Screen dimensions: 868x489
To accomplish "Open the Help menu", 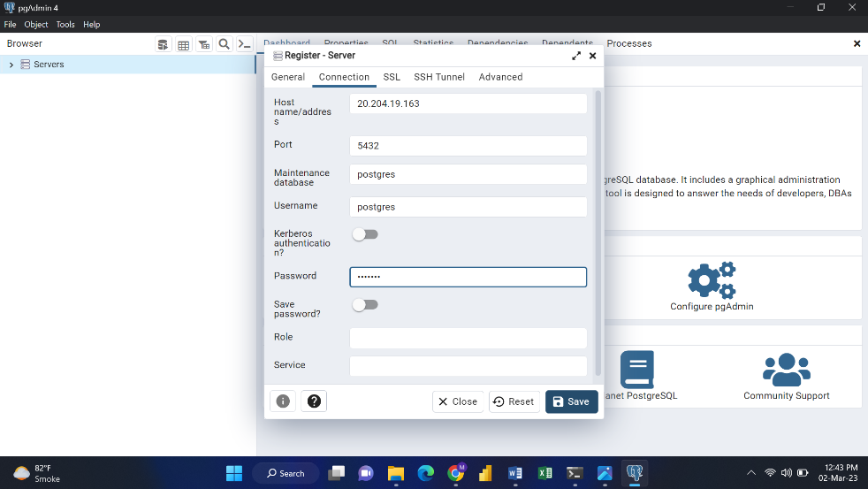I will click(92, 25).
